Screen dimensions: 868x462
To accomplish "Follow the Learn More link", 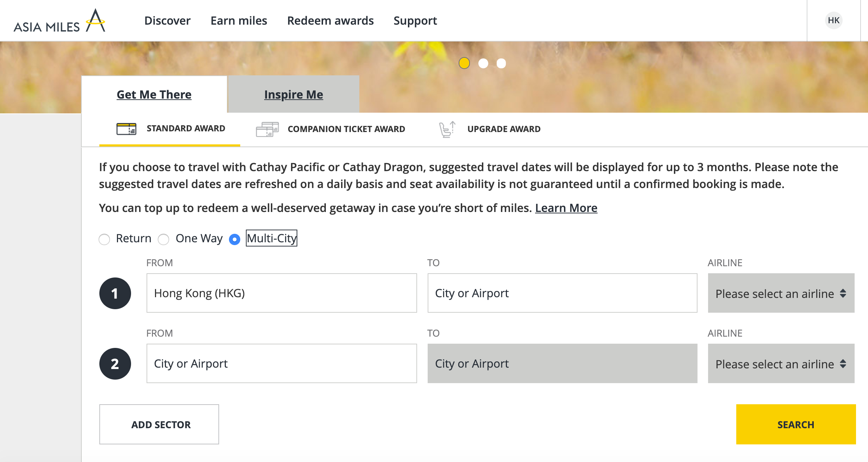I will pyautogui.click(x=566, y=208).
